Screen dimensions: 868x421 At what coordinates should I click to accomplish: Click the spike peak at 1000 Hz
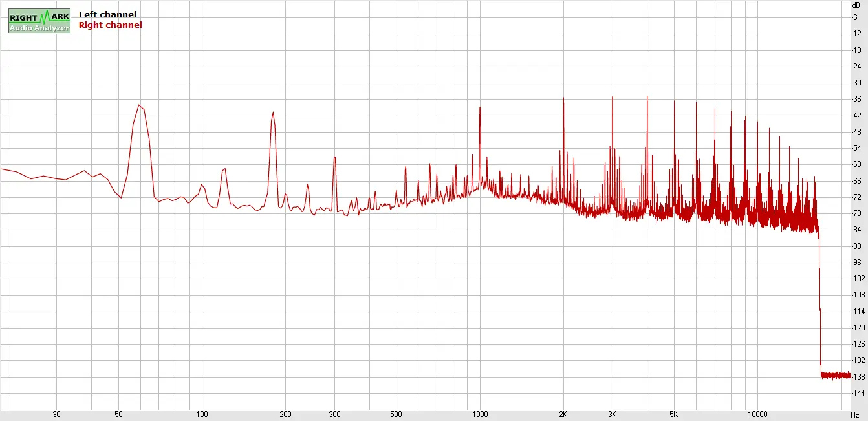pos(480,108)
